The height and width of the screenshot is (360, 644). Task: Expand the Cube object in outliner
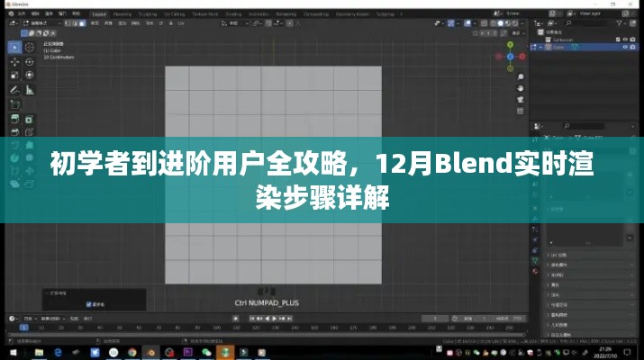540,47
